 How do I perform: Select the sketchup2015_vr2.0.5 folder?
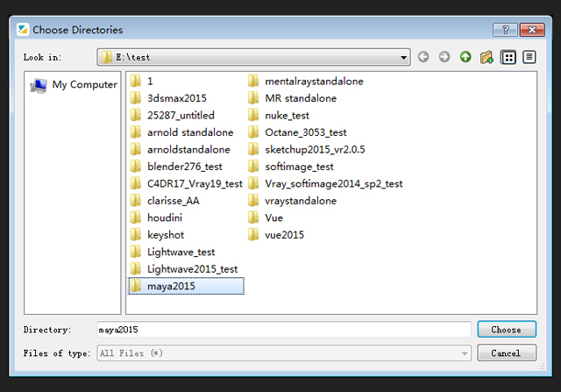[307, 149]
